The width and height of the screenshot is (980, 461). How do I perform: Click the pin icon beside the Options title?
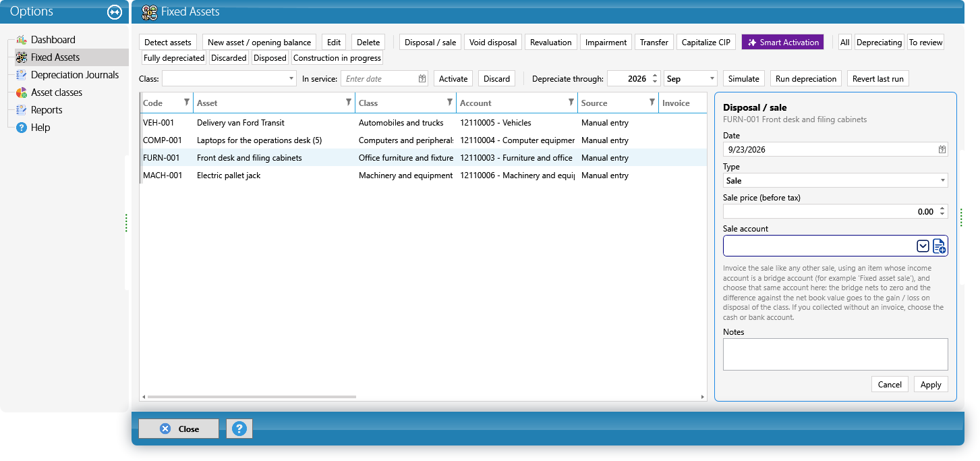click(x=115, y=12)
